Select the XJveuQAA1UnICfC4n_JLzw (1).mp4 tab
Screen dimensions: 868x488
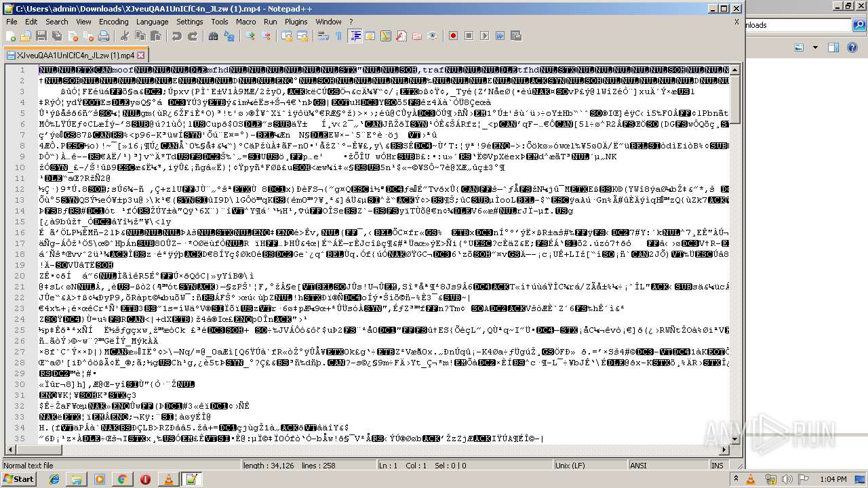[x=75, y=56]
